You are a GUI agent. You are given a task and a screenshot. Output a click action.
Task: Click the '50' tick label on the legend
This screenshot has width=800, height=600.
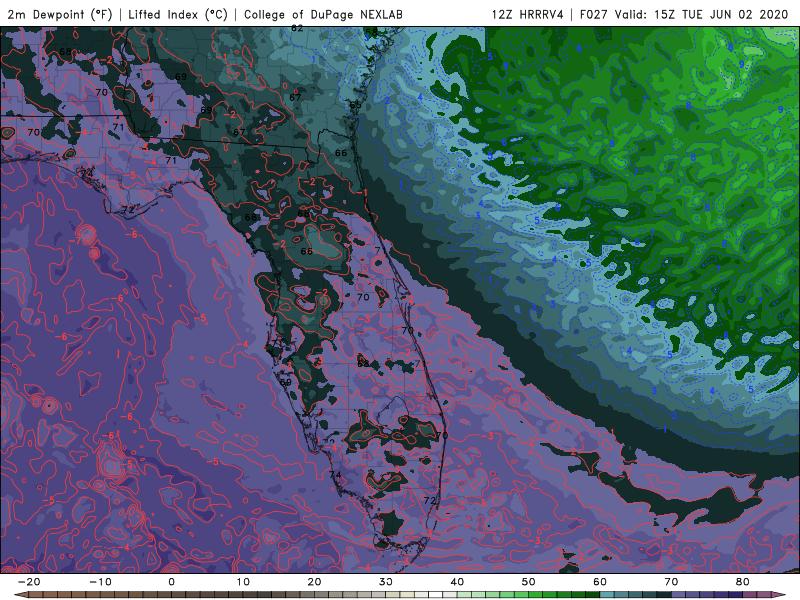click(x=529, y=582)
